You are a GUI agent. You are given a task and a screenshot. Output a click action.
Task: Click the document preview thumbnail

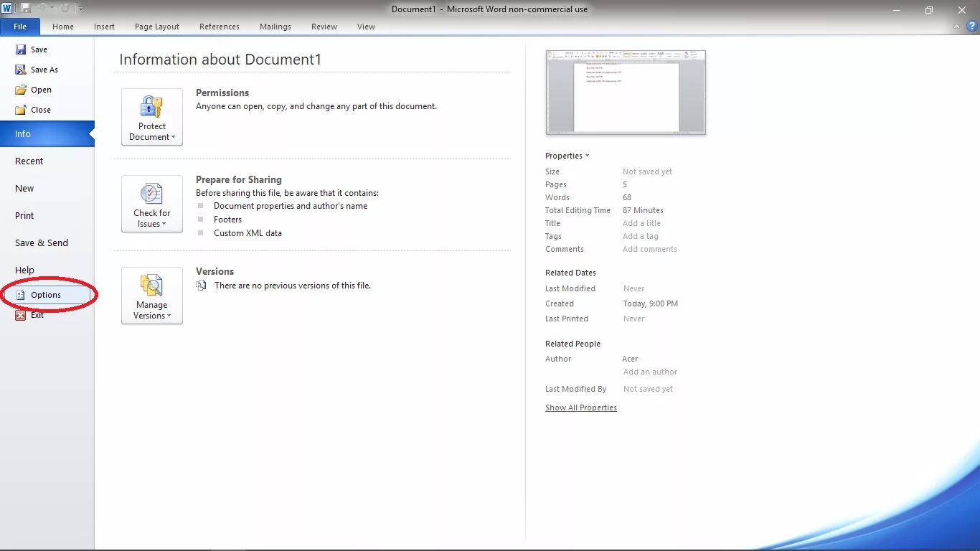click(626, 92)
